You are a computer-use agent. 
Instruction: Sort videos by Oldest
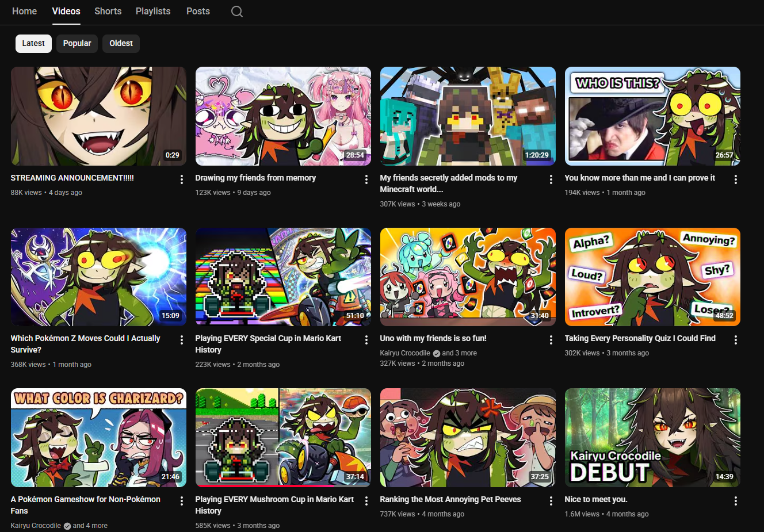click(x=121, y=44)
